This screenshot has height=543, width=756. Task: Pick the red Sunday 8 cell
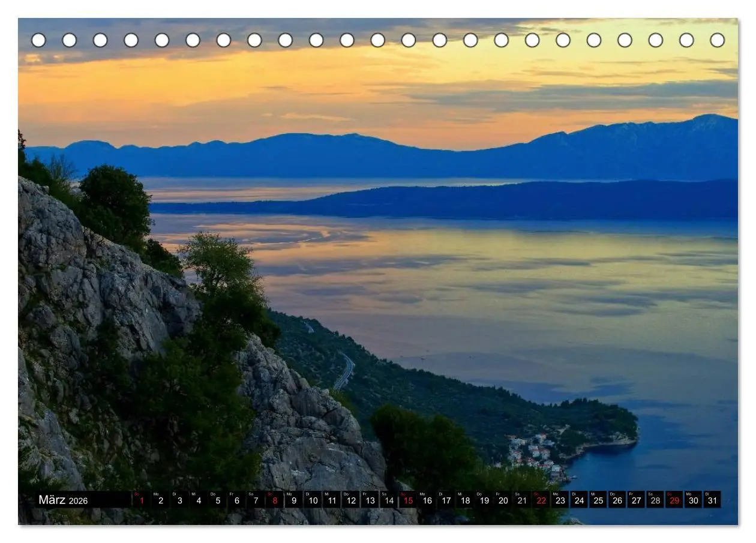274,500
